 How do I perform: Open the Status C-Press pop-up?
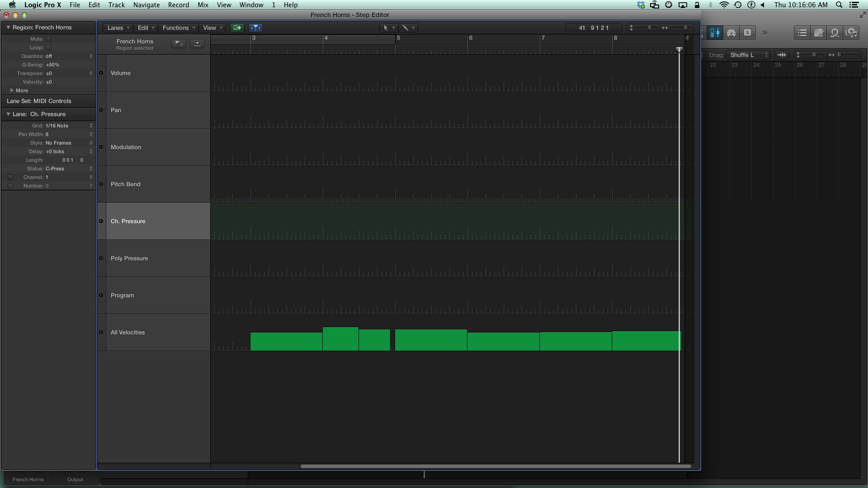point(69,169)
